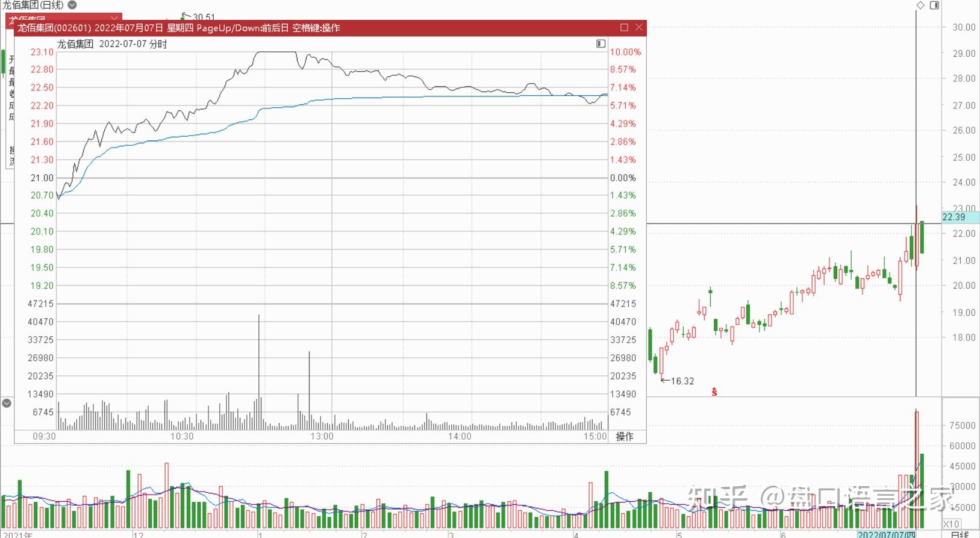
Task: Click the diamond icon atop the daily chart
Action: (920, 5)
